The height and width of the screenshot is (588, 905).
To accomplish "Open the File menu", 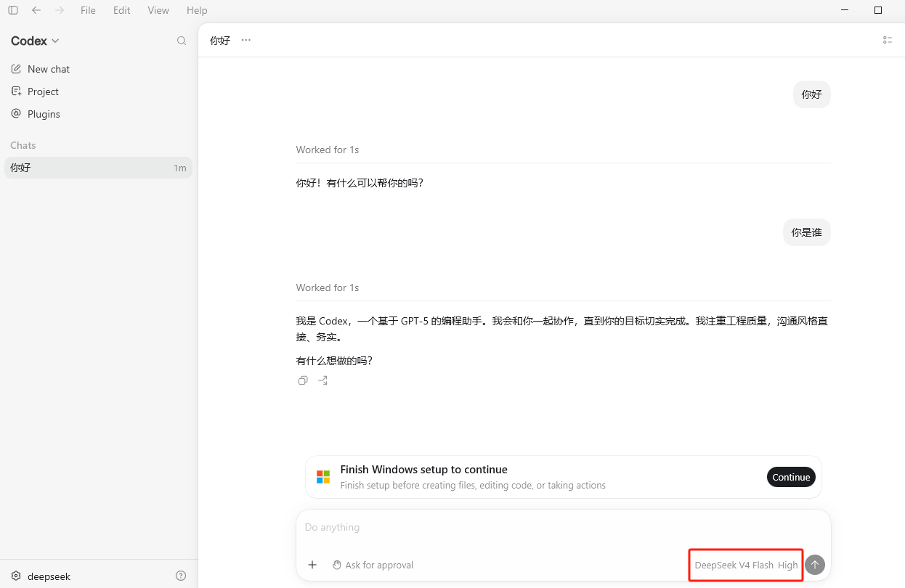I will point(88,10).
